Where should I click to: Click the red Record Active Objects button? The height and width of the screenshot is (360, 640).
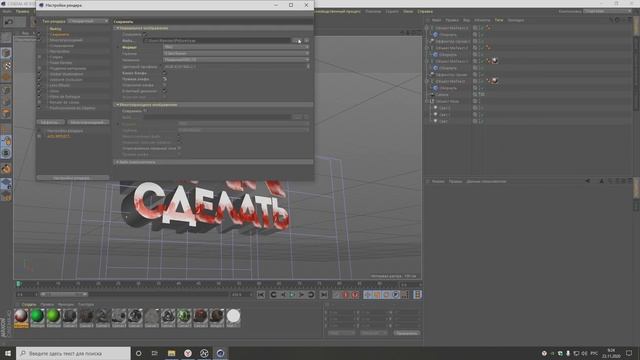coord(345,295)
